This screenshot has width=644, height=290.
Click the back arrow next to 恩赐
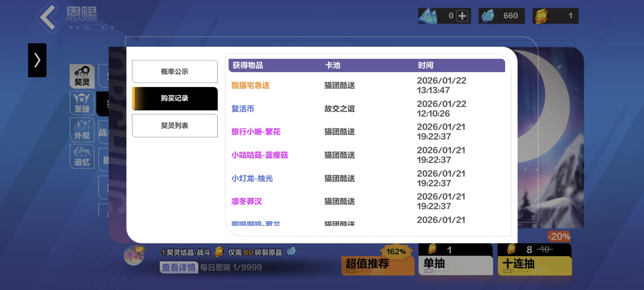pyautogui.click(x=48, y=17)
